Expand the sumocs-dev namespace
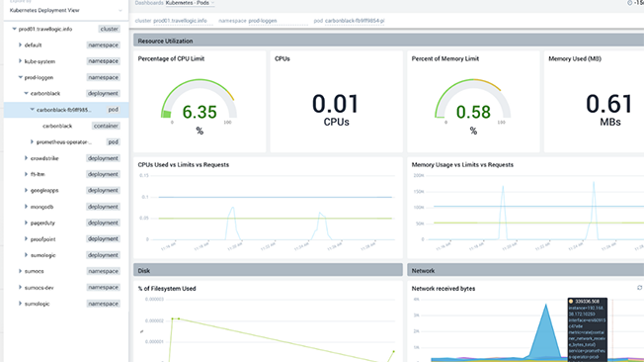Screen dimensions: 644x362 coord(20,287)
